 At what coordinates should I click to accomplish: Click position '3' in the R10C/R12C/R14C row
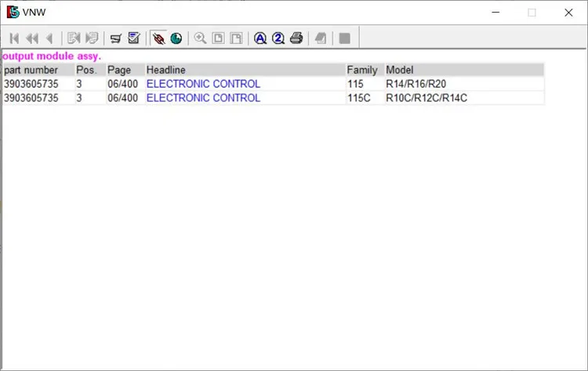(x=79, y=98)
